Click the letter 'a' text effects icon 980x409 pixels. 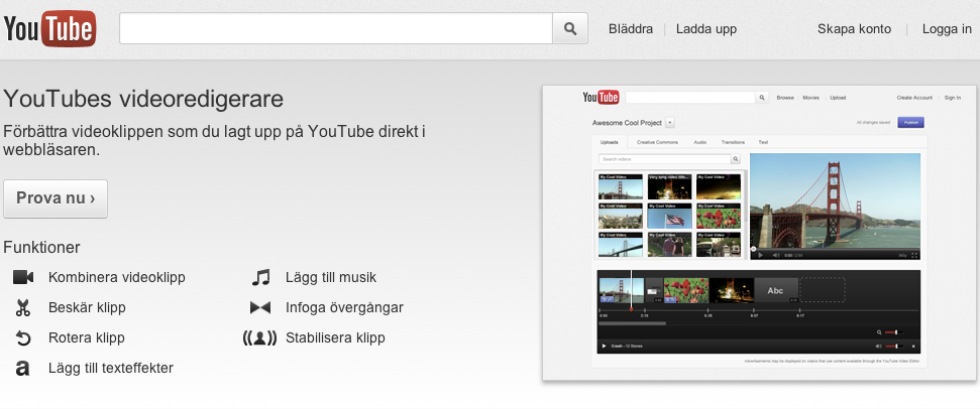pyautogui.click(x=22, y=368)
